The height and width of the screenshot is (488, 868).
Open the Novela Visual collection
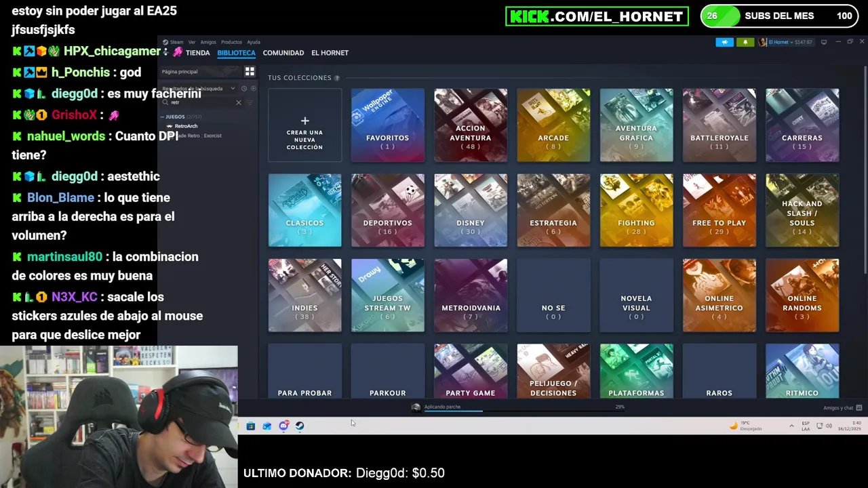[636, 296]
